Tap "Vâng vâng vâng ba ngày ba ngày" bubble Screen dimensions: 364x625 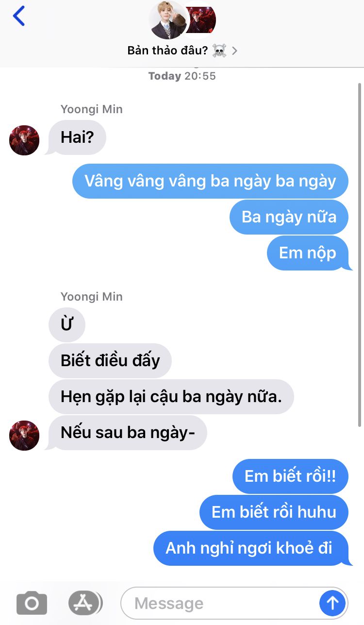tap(210, 181)
